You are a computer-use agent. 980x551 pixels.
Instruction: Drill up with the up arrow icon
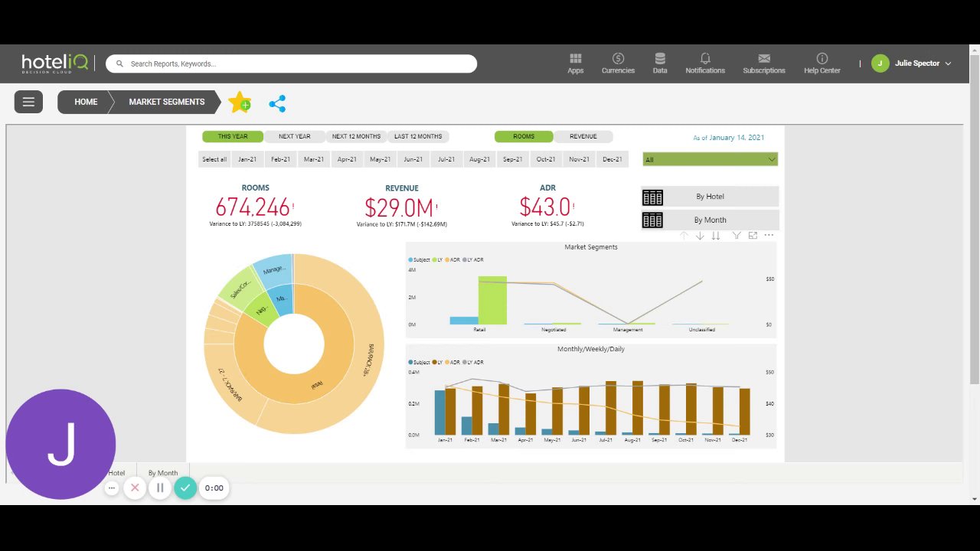click(x=684, y=236)
